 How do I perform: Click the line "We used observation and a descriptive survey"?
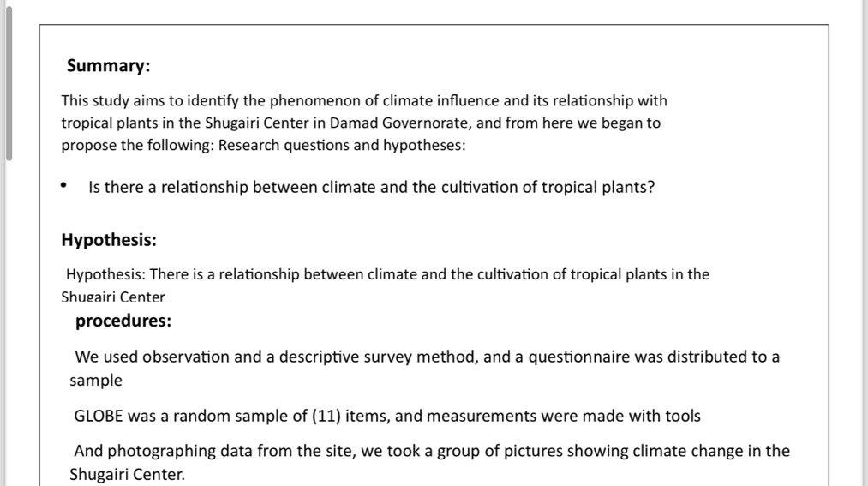(x=427, y=357)
